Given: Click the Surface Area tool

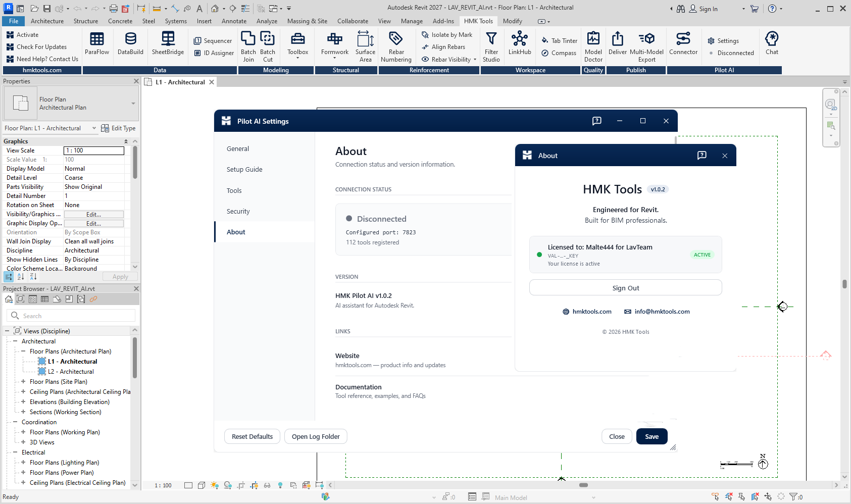Looking at the screenshot, I should click(x=365, y=46).
